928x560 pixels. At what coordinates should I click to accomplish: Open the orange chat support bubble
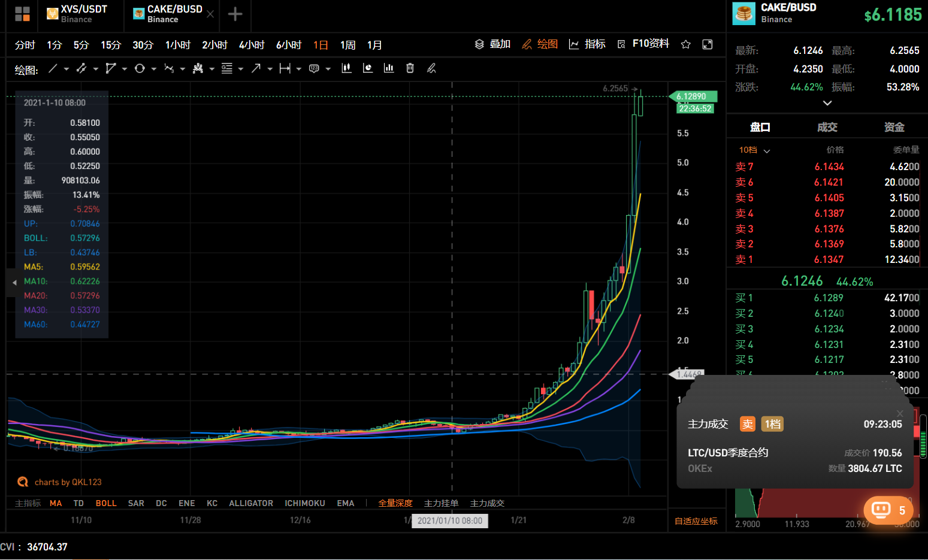pyautogui.click(x=888, y=510)
